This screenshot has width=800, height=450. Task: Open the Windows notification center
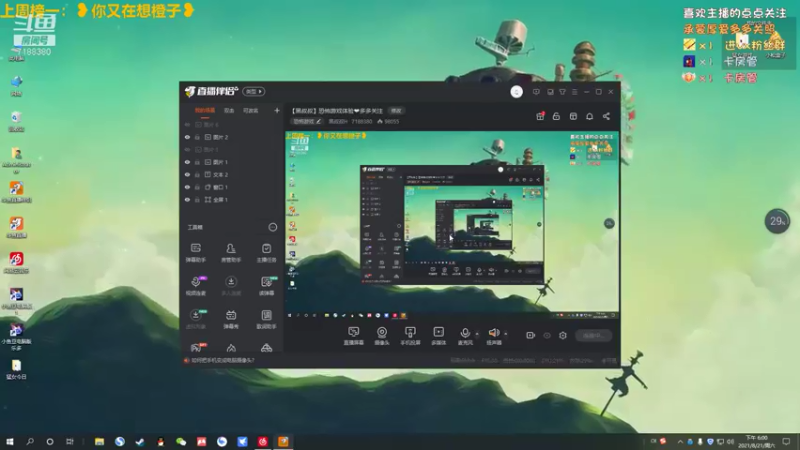[x=786, y=441]
